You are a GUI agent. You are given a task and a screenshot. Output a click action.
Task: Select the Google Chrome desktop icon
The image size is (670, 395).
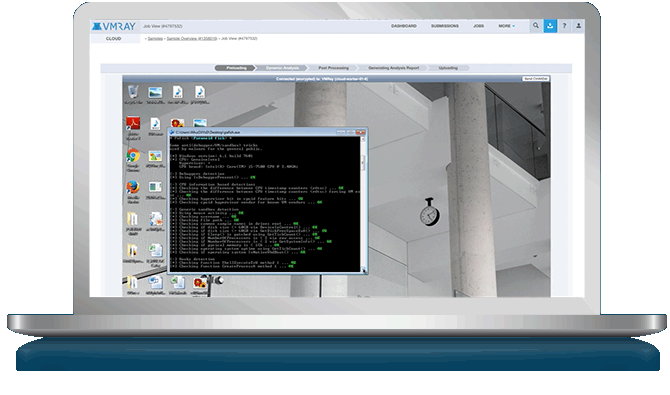click(133, 160)
